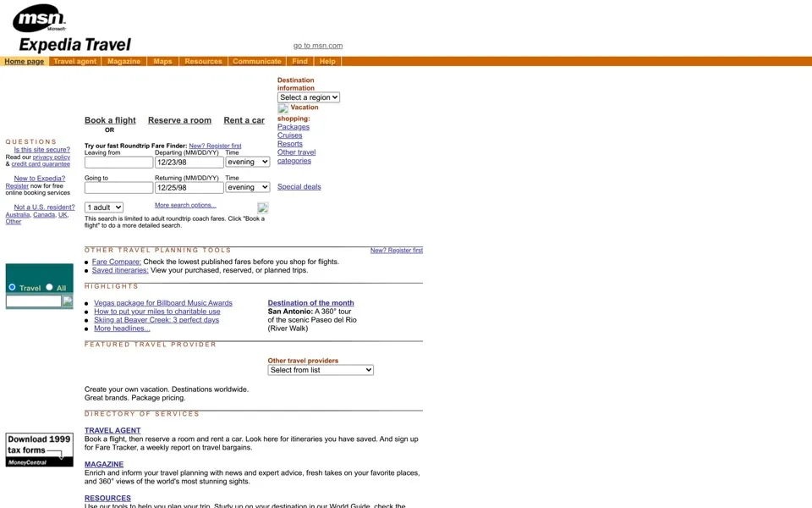The width and height of the screenshot is (812, 508).
Task: Open RESOURCES directory link
Action: point(107,498)
